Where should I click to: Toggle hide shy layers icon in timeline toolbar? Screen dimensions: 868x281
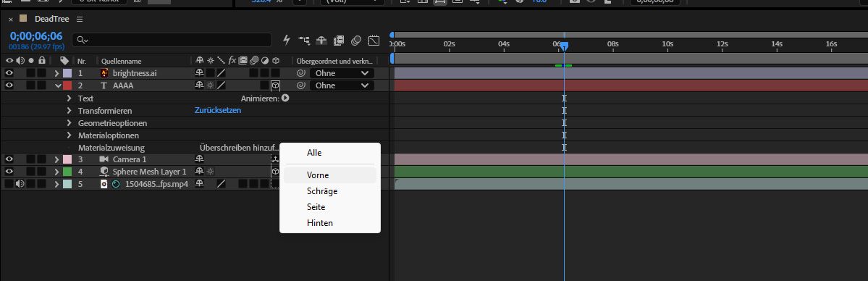(x=321, y=40)
